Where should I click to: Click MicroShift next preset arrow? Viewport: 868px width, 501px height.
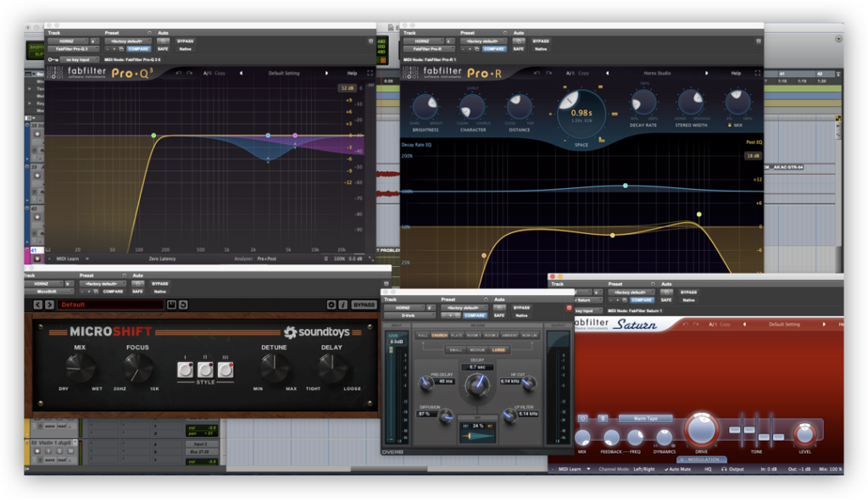[49, 304]
